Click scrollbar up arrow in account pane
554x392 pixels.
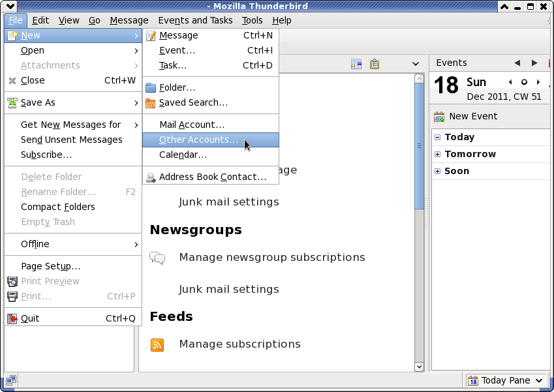(x=419, y=78)
